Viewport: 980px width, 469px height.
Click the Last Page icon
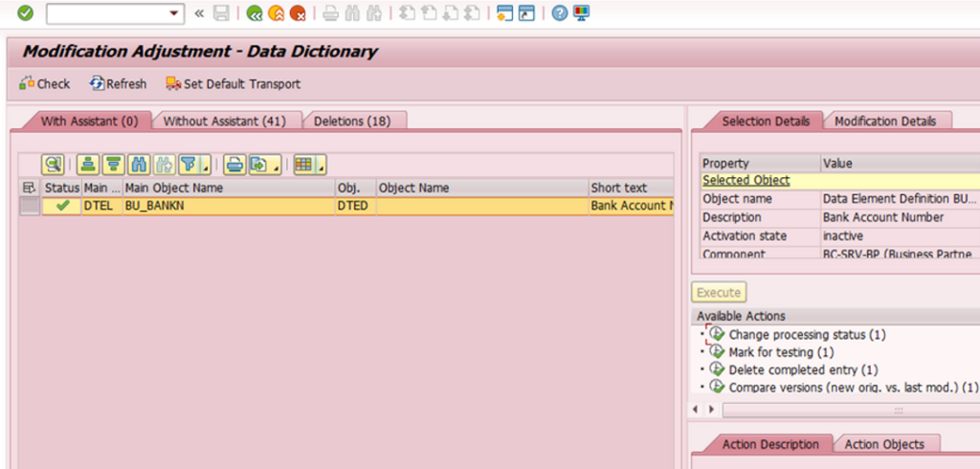[473, 13]
